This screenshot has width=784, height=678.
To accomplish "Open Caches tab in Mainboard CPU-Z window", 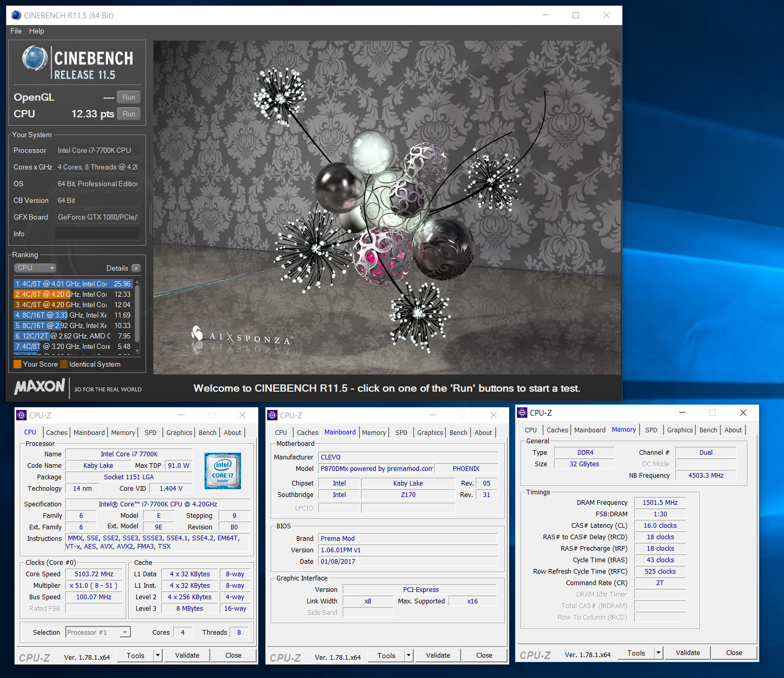I will coord(307,432).
